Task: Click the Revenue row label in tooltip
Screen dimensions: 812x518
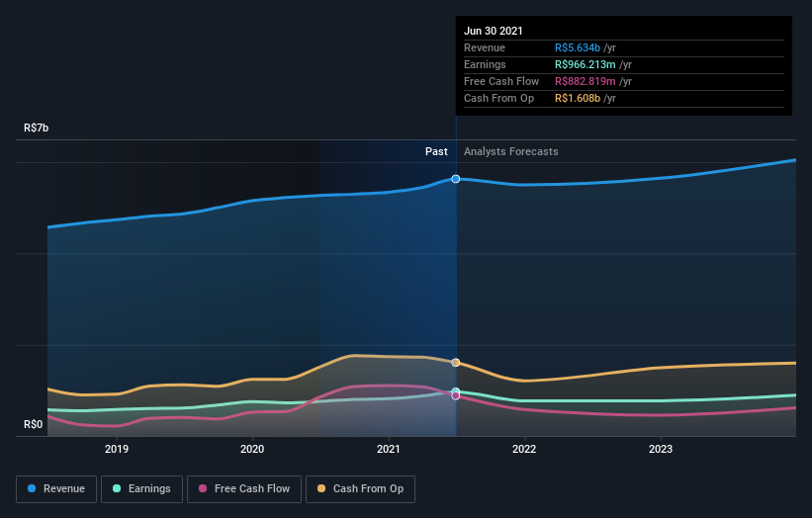Action: pyautogui.click(x=485, y=48)
